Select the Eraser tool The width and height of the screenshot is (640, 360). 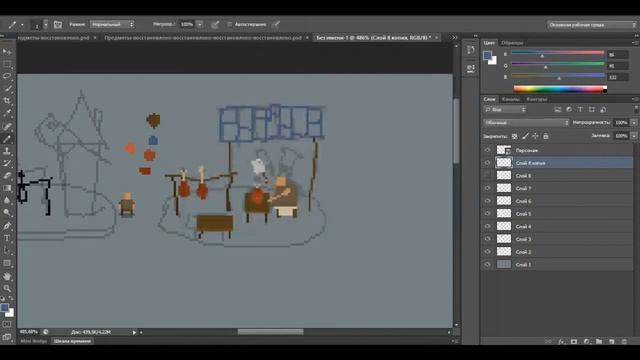point(7,176)
